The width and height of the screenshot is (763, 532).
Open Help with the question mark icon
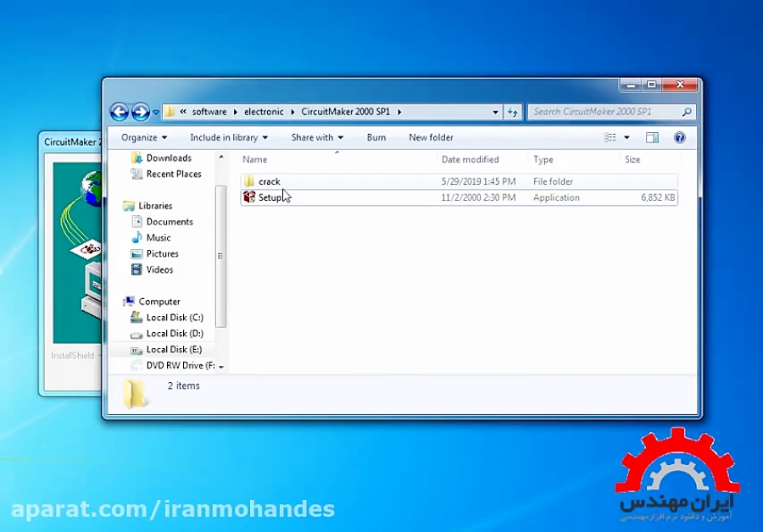(680, 137)
